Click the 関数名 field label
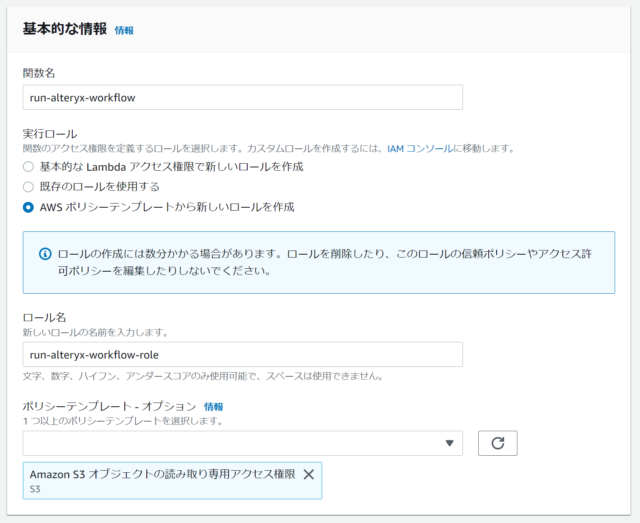The height and width of the screenshot is (523, 640). coord(39,73)
